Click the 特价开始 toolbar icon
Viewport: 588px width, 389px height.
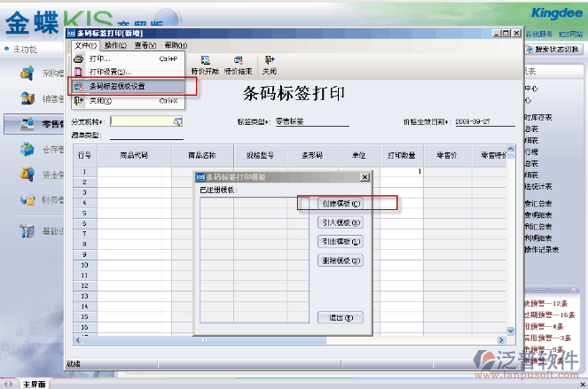click(x=205, y=60)
